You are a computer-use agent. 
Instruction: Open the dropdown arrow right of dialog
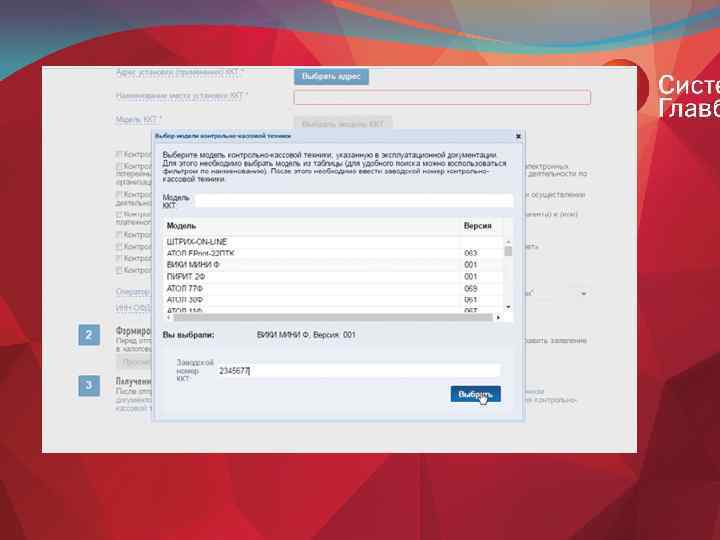click(584, 293)
